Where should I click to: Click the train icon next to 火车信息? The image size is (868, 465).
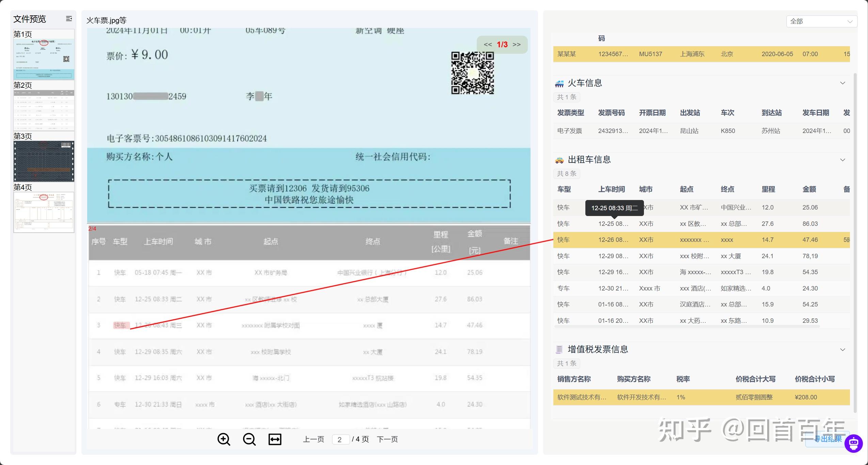(559, 83)
